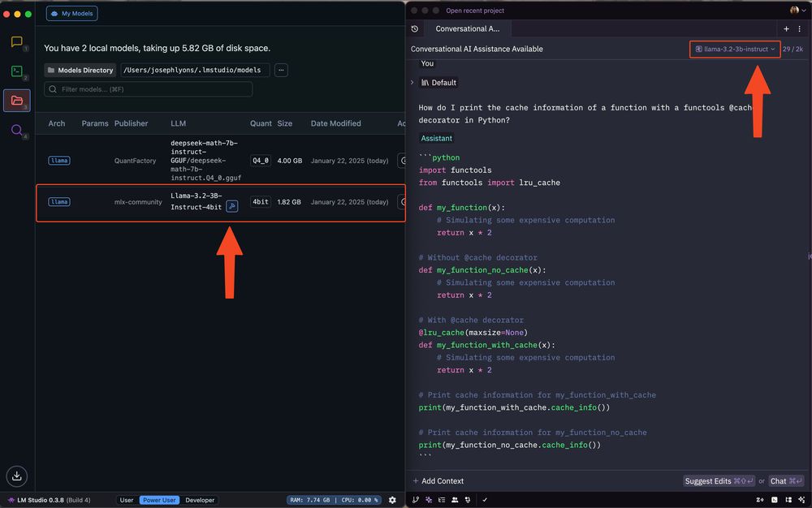Image resolution: width=812 pixels, height=508 pixels.
Task: Open the vertical dots menu in assistant panel
Action: [800, 29]
